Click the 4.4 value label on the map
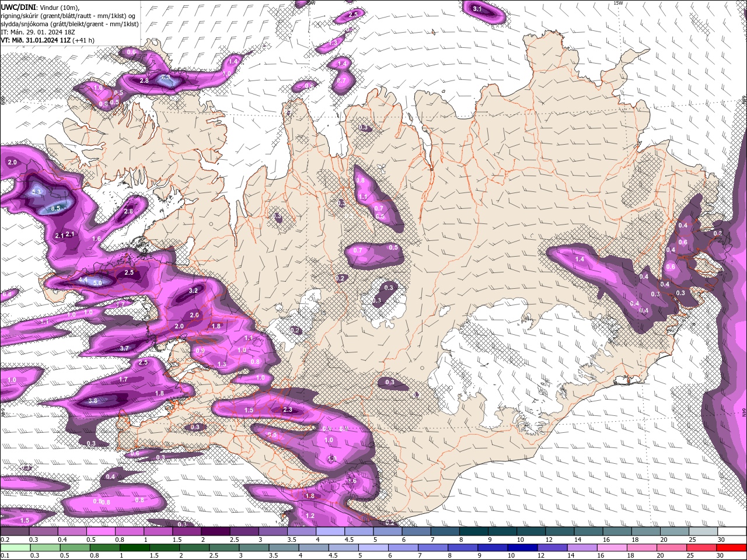747x560 pixels. coord(83,280)
